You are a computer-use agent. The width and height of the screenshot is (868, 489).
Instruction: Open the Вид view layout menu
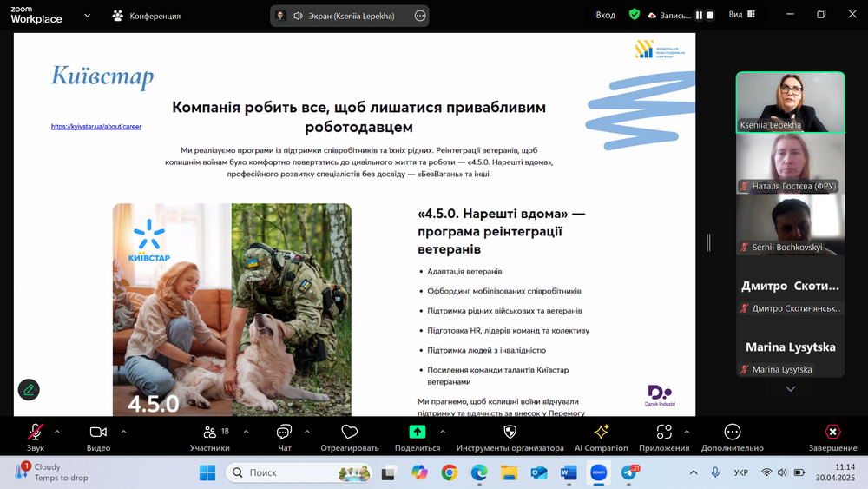pyautogui.click(x=740, y=15)
